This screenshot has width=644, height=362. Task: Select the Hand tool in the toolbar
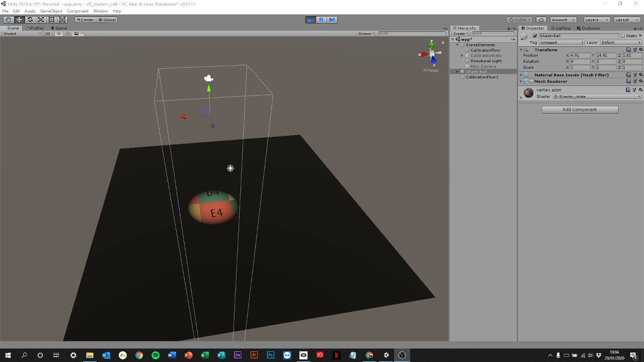8,19
